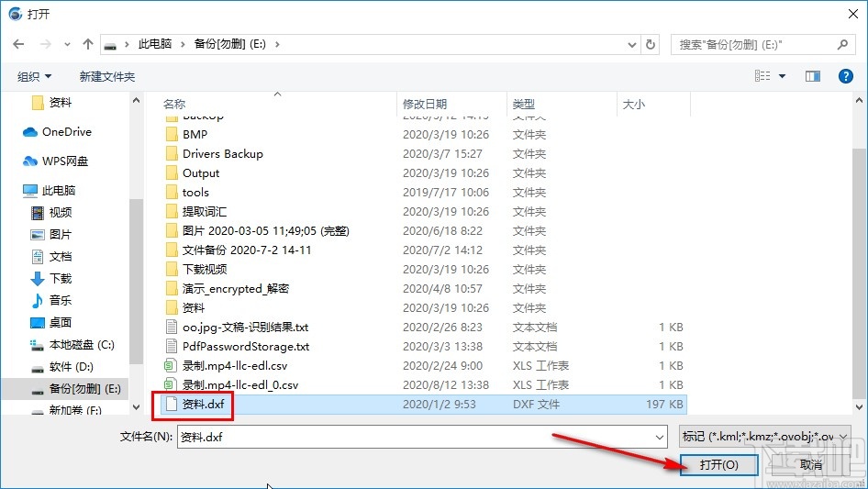This screenshot has height=489, width=868.
Task: Expand address bar history dropdown
Action: coord(631,45)
